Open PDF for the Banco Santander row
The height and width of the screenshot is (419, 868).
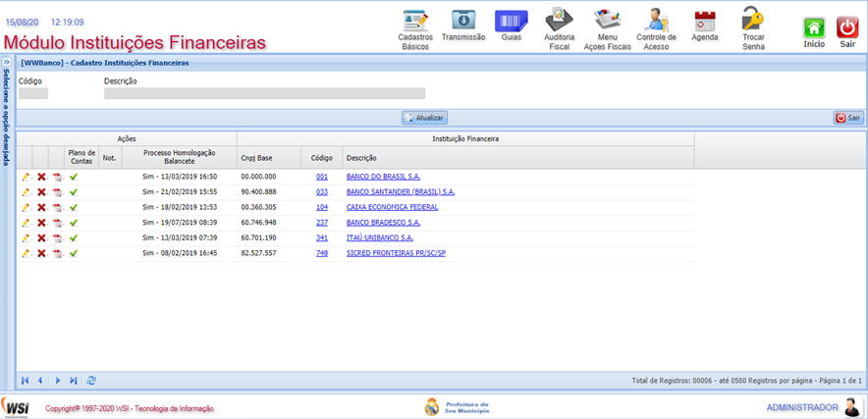(58, 192)
